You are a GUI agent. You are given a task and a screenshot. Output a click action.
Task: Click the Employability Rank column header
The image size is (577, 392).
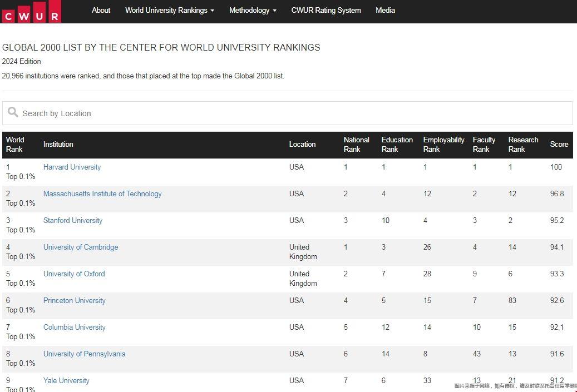pos(443,145)
